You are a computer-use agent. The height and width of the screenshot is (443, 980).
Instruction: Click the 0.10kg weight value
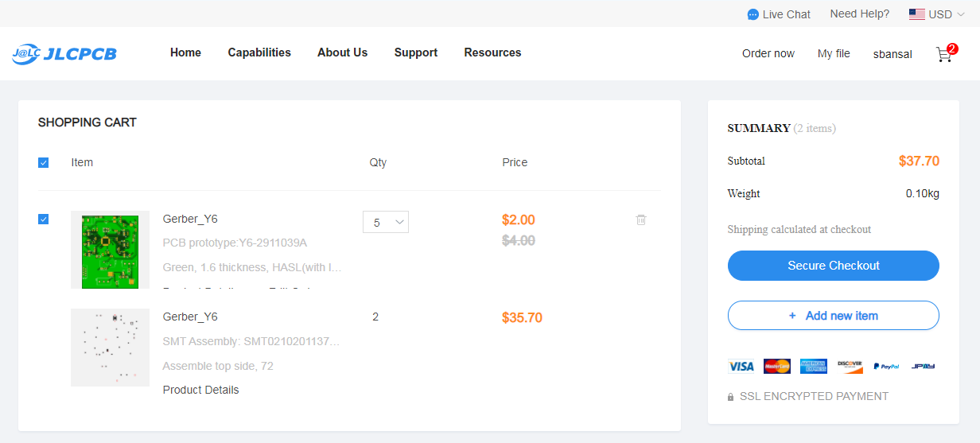point(923,193)
